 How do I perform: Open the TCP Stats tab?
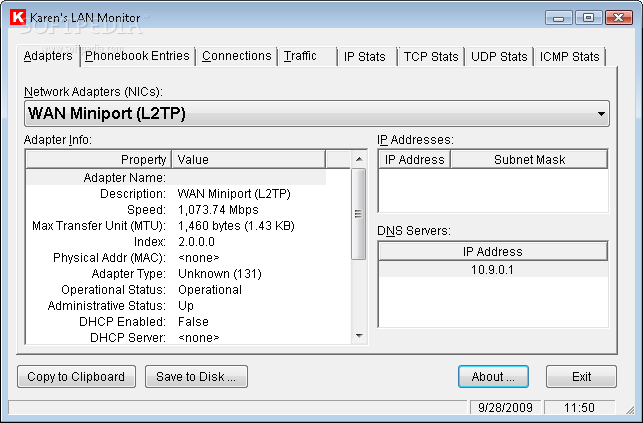point(431,57)
